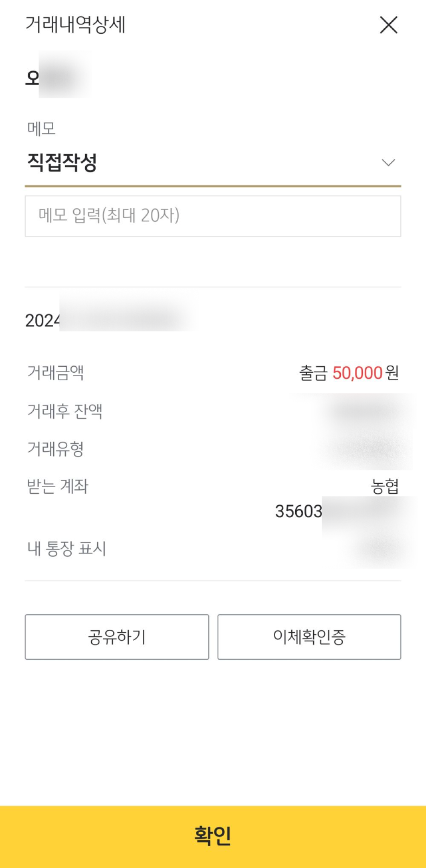Click the 메모 section label
426x868 pixels.
pos(41,129)
